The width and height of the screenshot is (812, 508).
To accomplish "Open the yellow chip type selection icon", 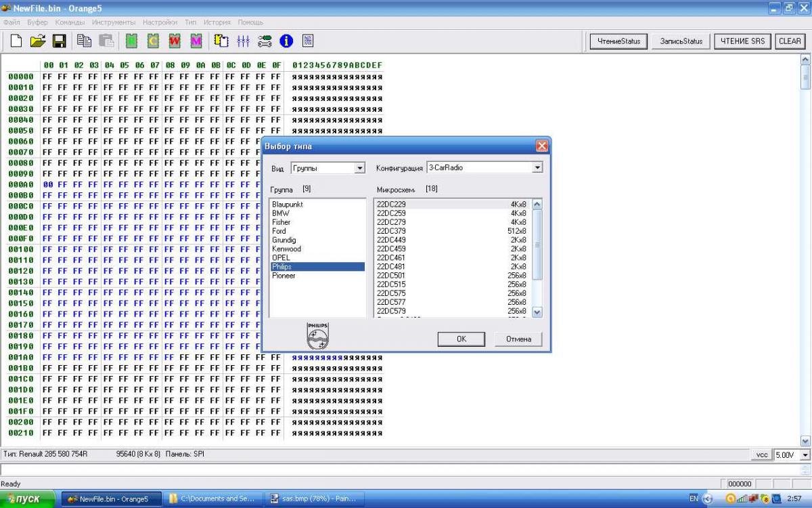I will click(221, 41).
